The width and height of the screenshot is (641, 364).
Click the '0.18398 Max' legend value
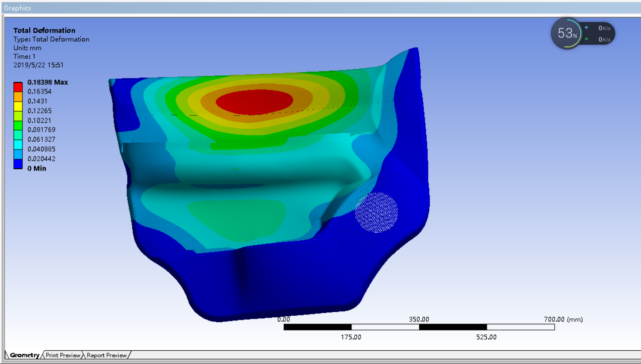point(48,82)
